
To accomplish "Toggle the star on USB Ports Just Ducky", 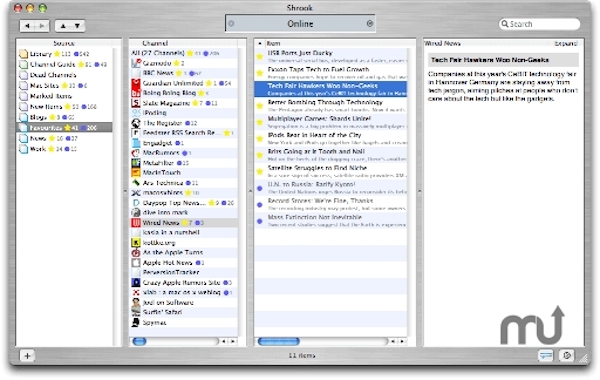I will (260, 57).
